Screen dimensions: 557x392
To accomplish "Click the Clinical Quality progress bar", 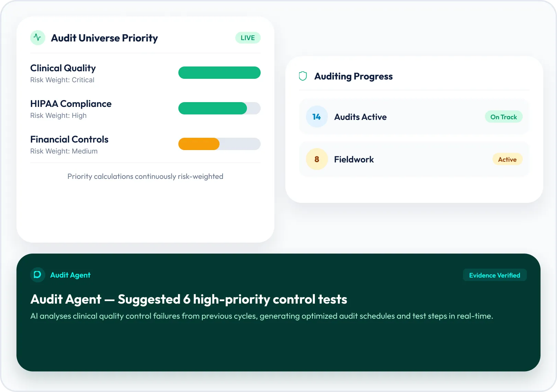I will click(220, 73).
